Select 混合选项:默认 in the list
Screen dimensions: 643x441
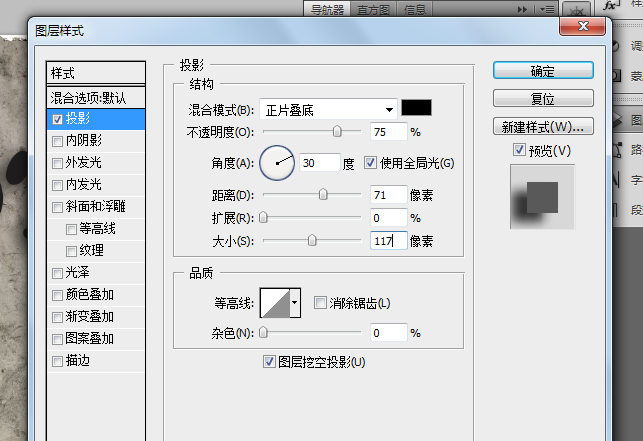pos(96,98)
